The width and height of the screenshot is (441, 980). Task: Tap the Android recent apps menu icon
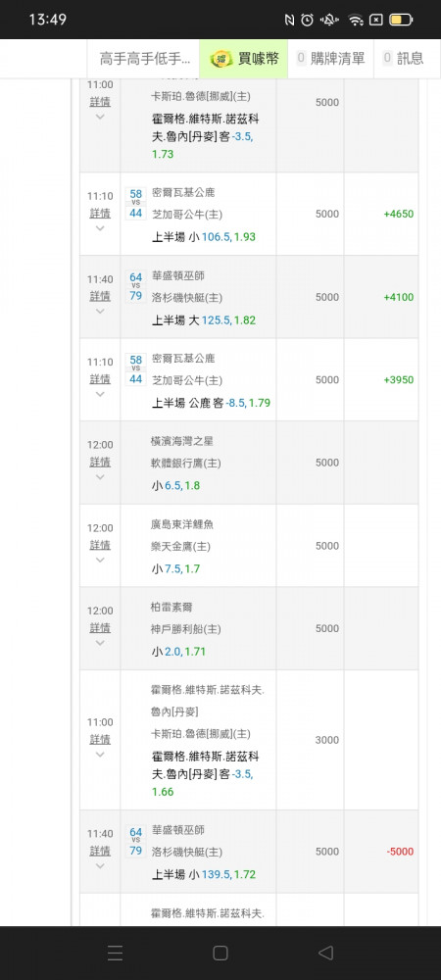(115, 953)
